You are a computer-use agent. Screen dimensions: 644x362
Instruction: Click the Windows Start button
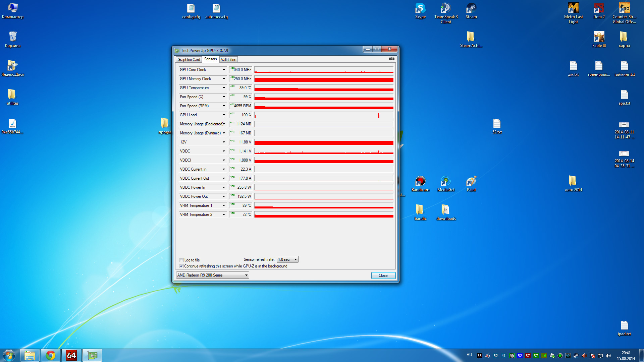(9, 355)
